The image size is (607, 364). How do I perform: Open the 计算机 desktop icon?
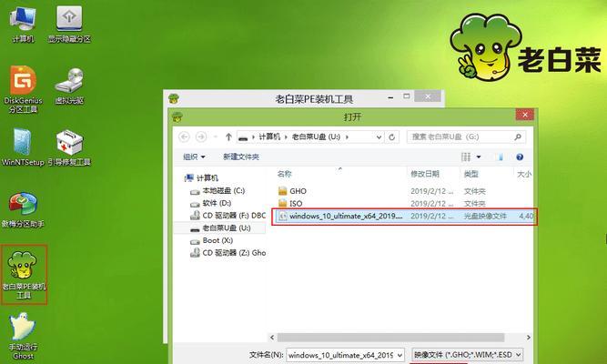click(23, 24)
